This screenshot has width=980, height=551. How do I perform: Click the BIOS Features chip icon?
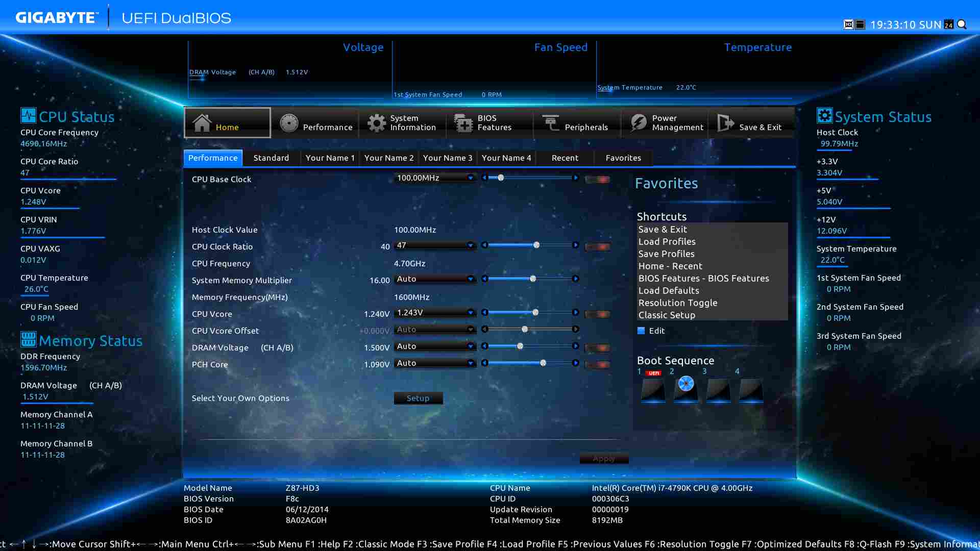pos(463,123)
